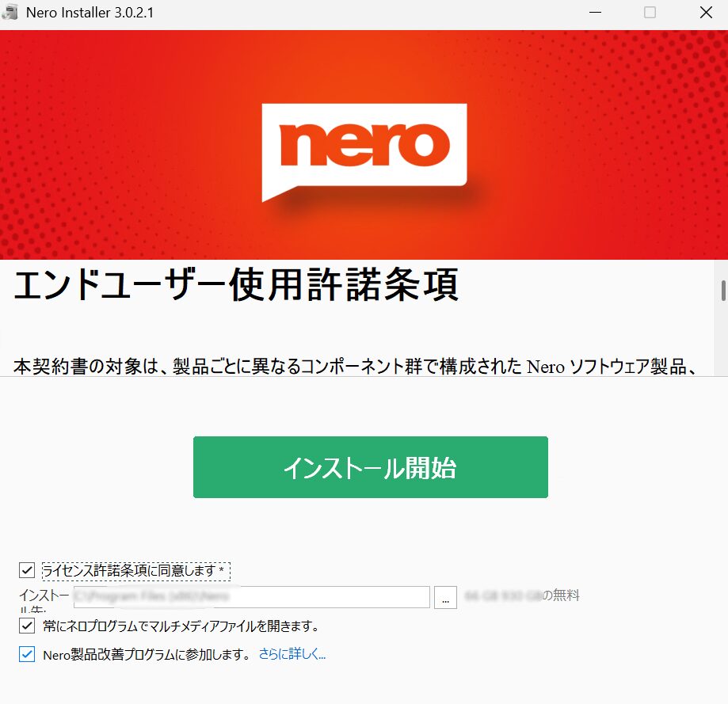
Task: Click the free disk space の無料 text
Action: (561, 595)
